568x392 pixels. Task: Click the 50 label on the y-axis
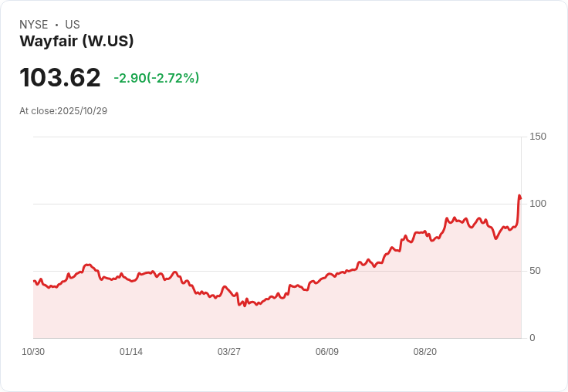(x=536, y=271)
